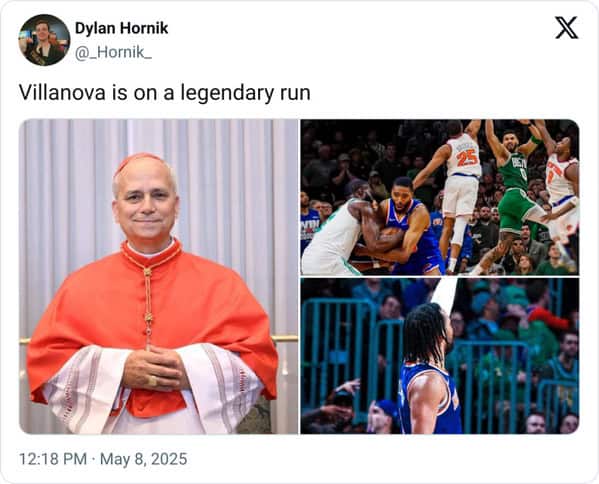This screenshot has width=599, height=484.
Task: Click the X logo icon
Action: (x=567, y=28)
